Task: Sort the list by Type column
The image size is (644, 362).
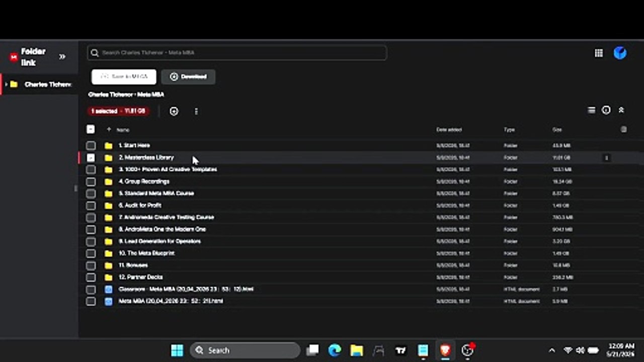Action: (509, 130)
